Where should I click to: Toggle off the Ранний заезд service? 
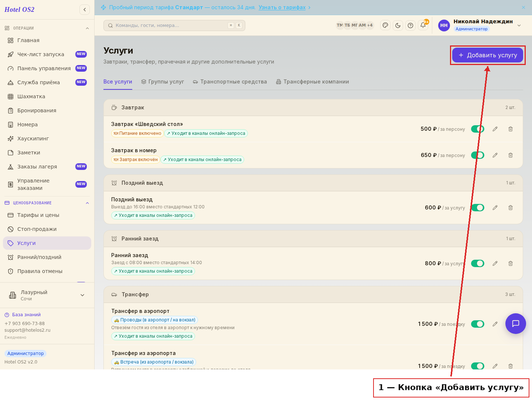pyautogui.click(x=478, y=263)
